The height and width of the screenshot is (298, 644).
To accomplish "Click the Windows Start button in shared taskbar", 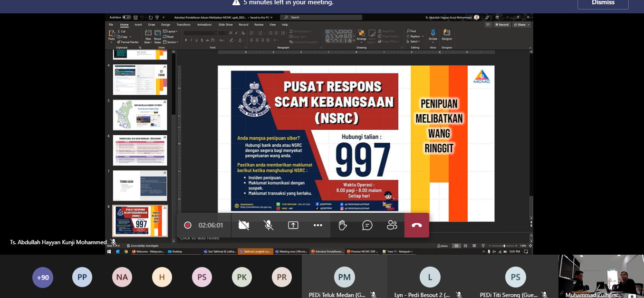I will pyautogui.click(x=109, y=251).
